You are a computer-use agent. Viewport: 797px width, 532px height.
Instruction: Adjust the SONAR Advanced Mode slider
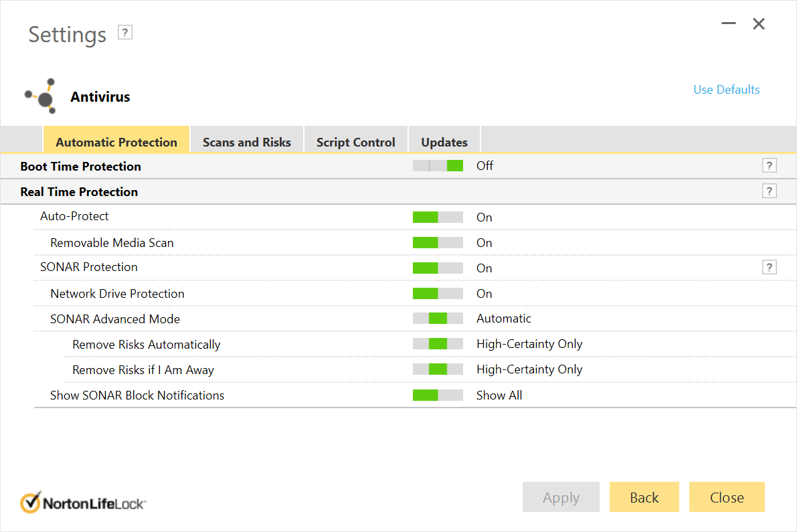point(438,319)
